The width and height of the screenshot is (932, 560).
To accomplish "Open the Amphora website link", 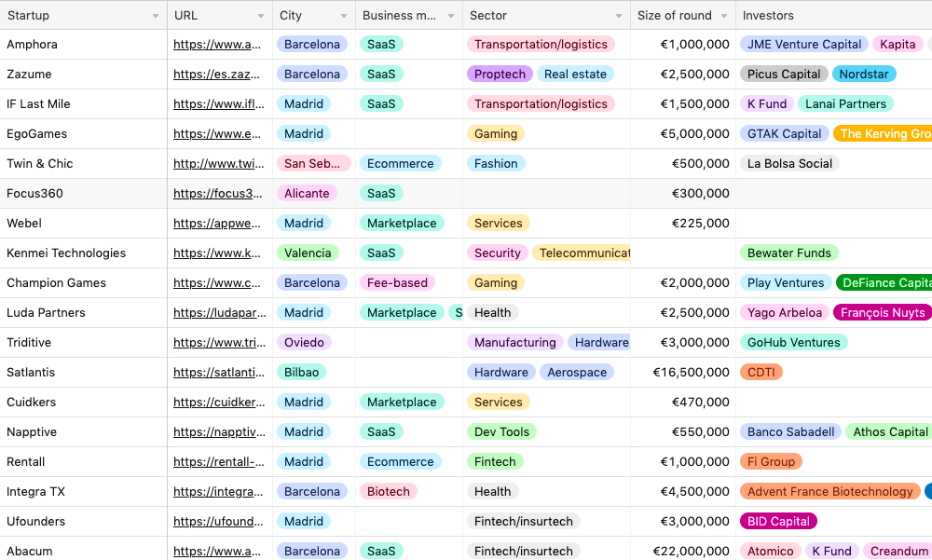I will tap(217, 45).
